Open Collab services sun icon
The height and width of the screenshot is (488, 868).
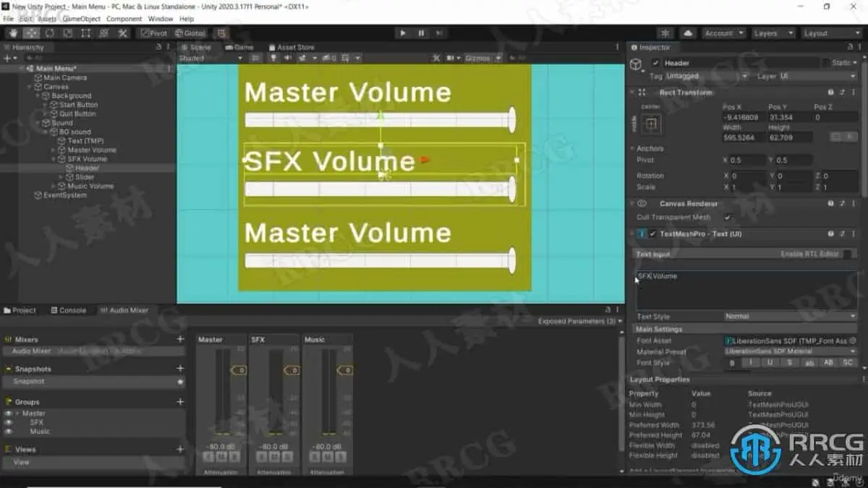tap(665, 33)
